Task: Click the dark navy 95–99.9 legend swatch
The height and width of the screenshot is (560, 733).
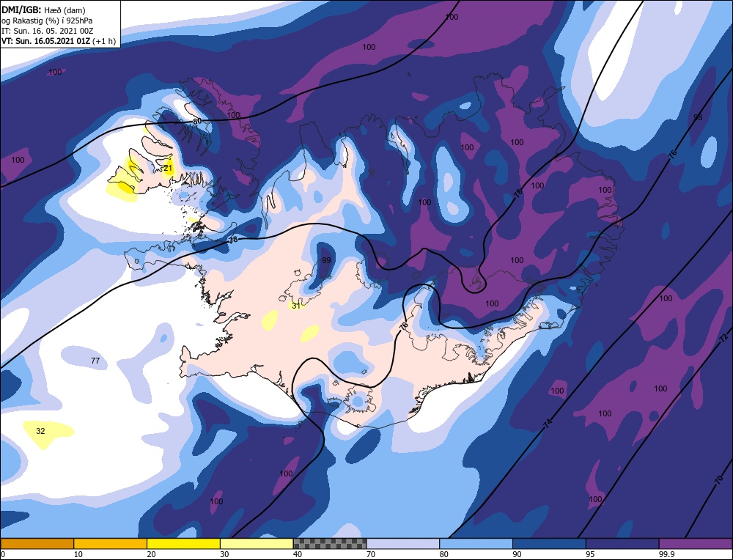Action: (622, 543)
